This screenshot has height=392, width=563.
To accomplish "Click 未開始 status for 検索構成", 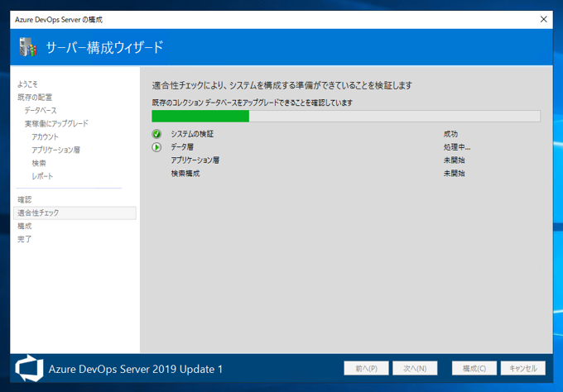I will 455,174.
